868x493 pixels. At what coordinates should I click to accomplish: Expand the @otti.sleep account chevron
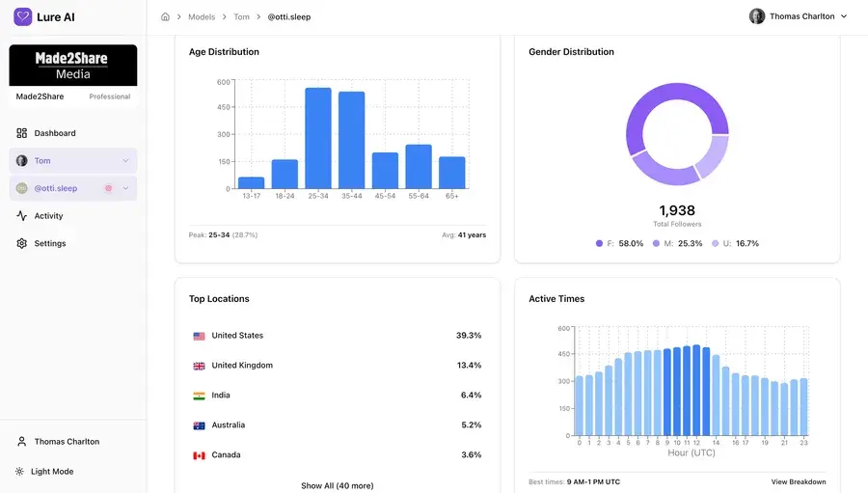[125, 188]
